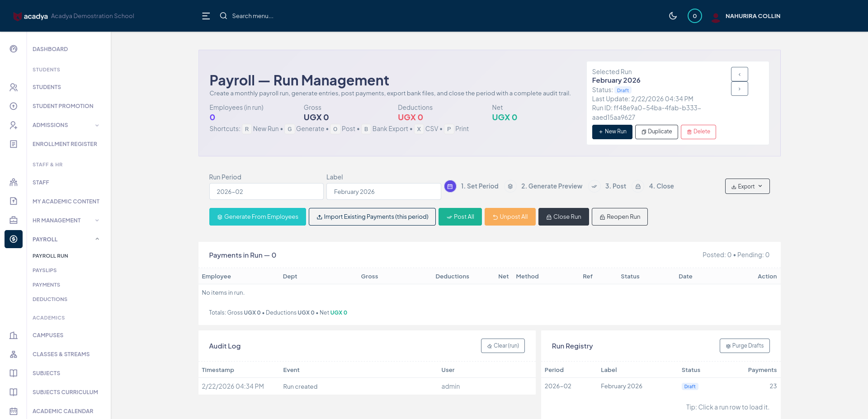Viewport: 868px width, 419px height.
Task: Open the hamburger menu icon
Action: point(206,16)
